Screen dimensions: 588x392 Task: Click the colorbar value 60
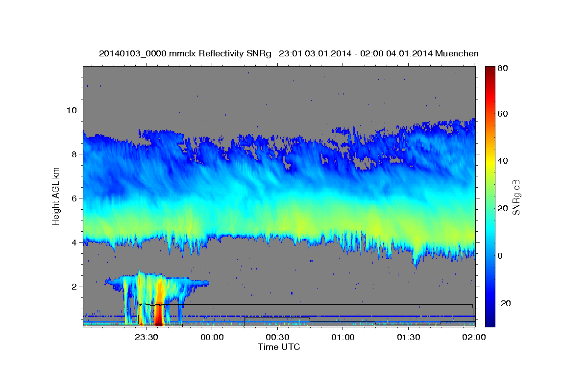pyautogui.click(x=502, y=114)
